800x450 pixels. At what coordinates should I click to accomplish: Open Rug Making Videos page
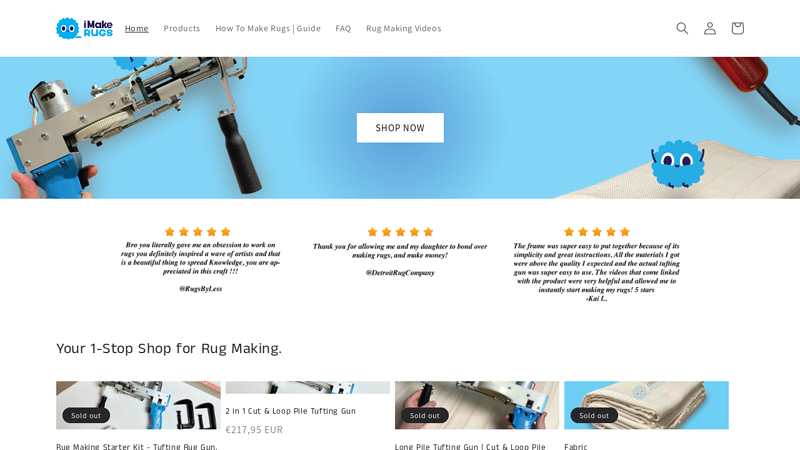tap(404, 28)
